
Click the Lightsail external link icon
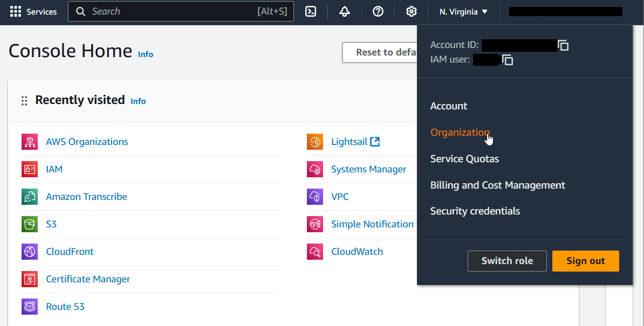[x=375, y=142]
